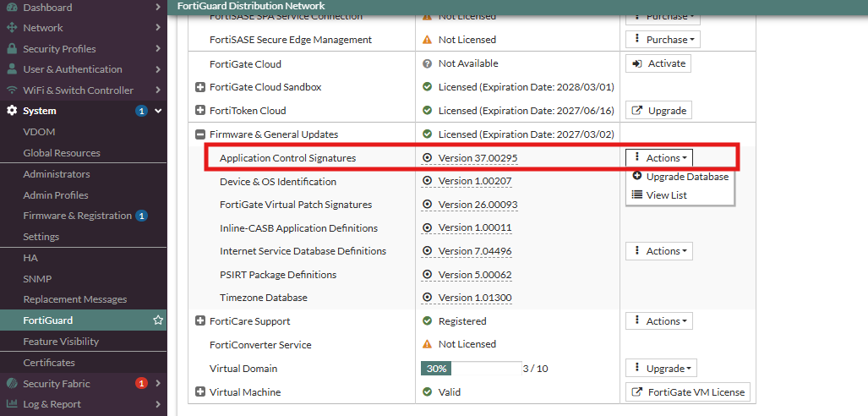The image size is (868, 416).
Task: Click the Firmware & General Updates checkmark icon
Action: click(427, 134)
